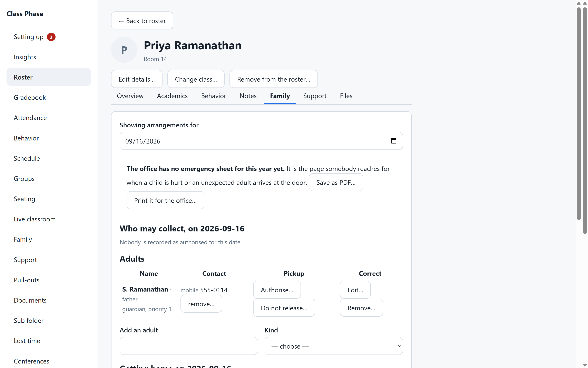This screenshot has width=588, height=368.
Task: Open Sub folder in the sidebar
Action: pos(49,321)
